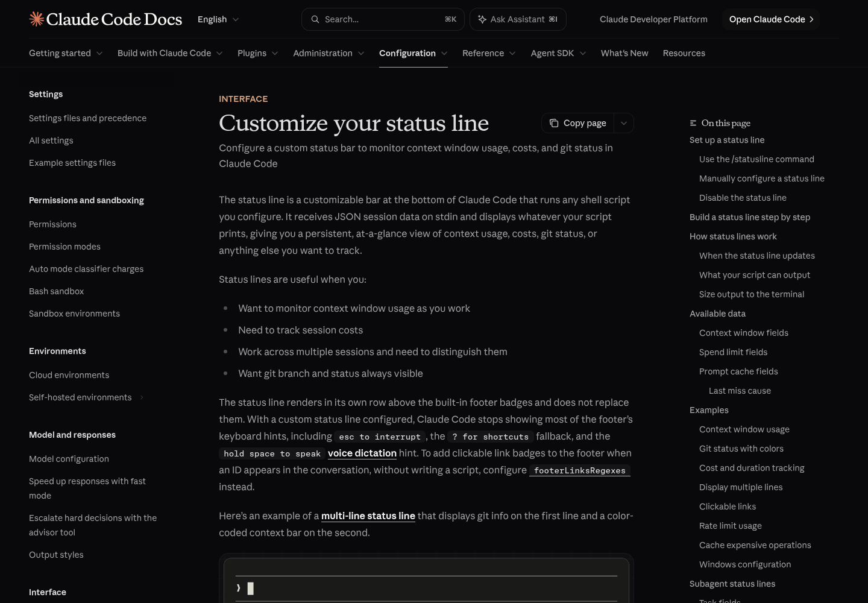Open All settings in sidebar

pos(51,140)
